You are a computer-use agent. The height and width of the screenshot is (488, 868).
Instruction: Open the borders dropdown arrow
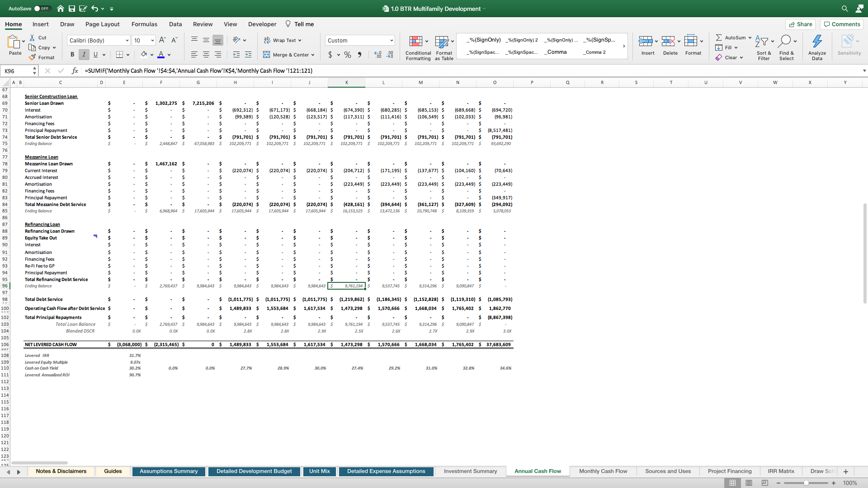(128, 55)
